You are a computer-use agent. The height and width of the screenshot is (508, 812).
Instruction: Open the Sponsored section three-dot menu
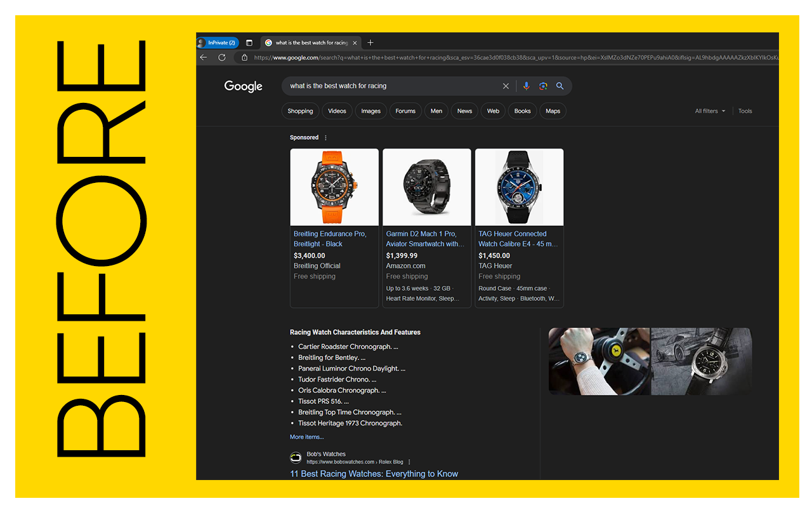point(325,137)
